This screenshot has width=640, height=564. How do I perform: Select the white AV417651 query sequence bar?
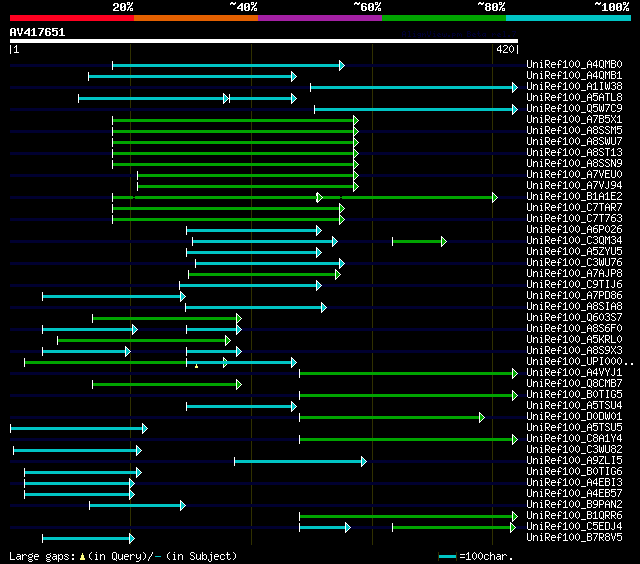pyautogui.click(x=264, y=41)
